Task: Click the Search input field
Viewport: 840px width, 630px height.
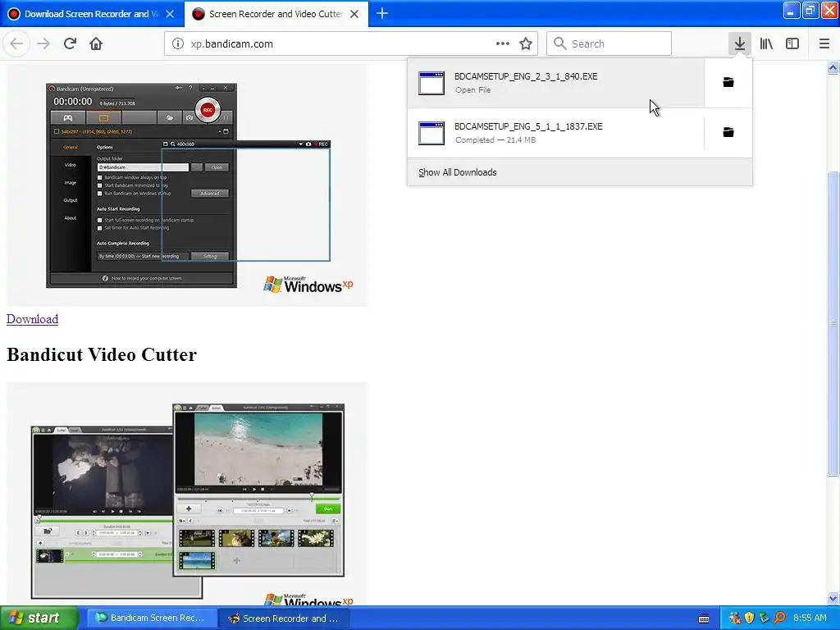Action: (609, 43)
